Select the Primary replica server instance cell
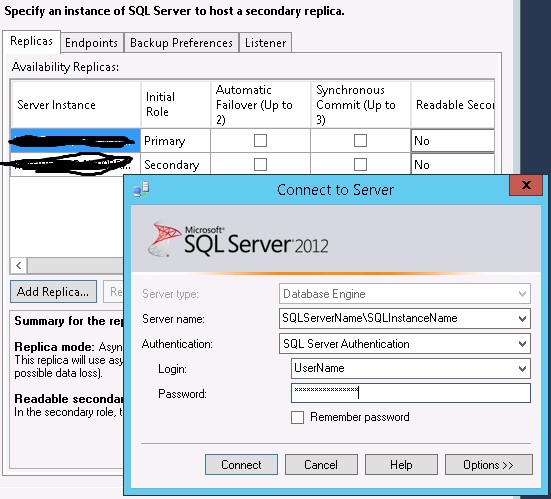 pos(76,141)
